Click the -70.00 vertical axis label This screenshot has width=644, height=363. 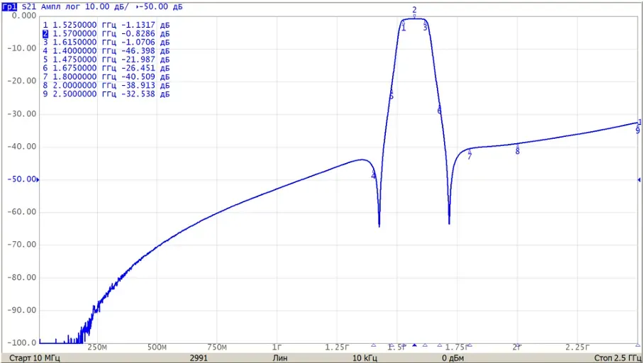tap(22, 245)
